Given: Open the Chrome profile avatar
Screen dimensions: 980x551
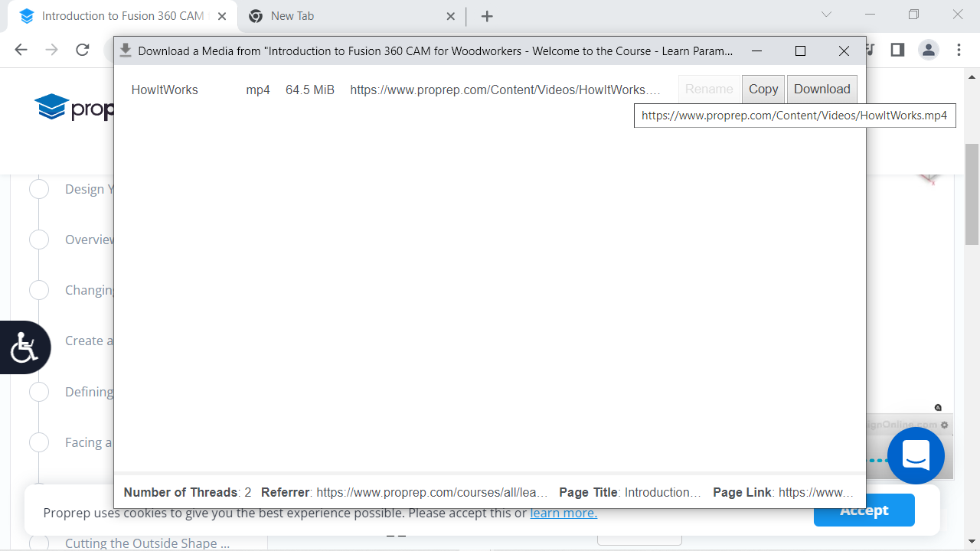Looking at the screenshot, I should pyautogui.click(x=929, y=50).
